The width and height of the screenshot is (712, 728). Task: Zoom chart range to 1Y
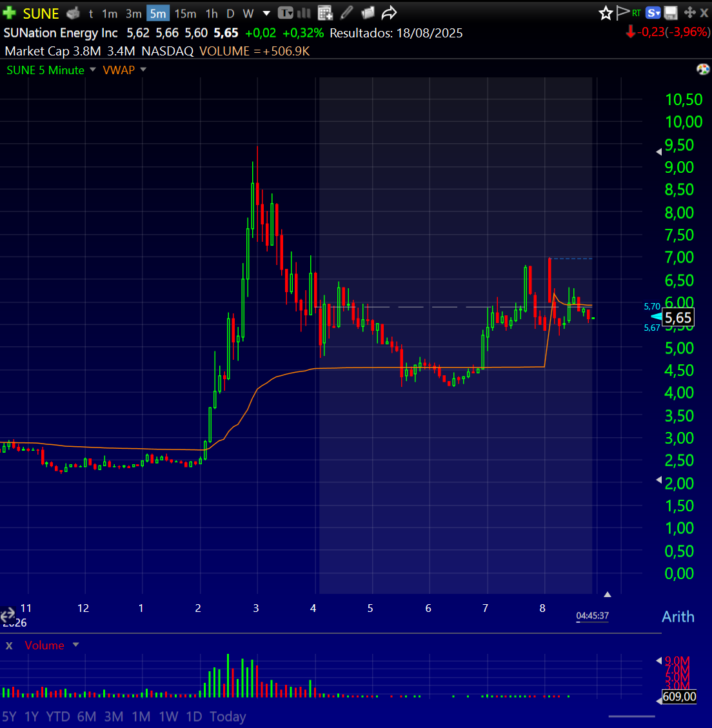[x=32, y=716]
